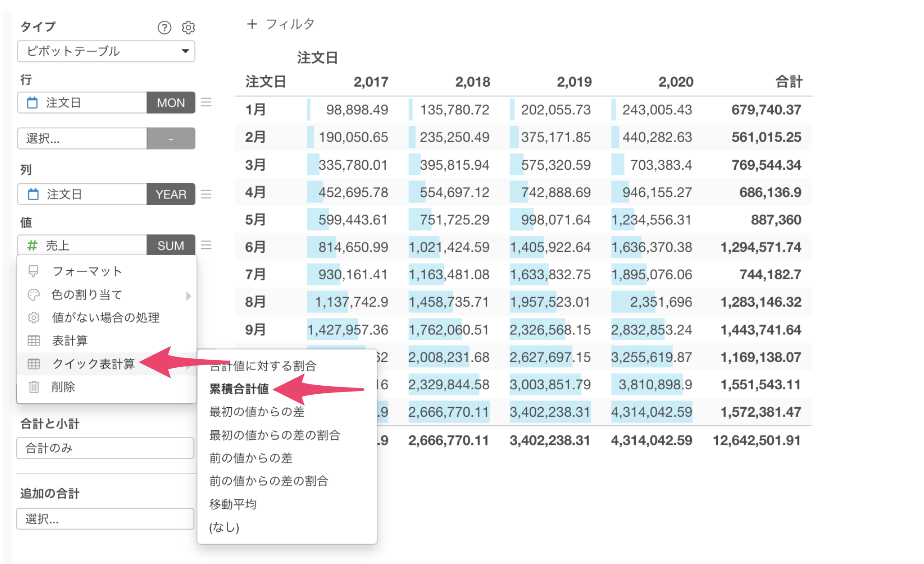Open the ピボットテーブル type dropdown

pyautogui.click(x=106, y=51)
